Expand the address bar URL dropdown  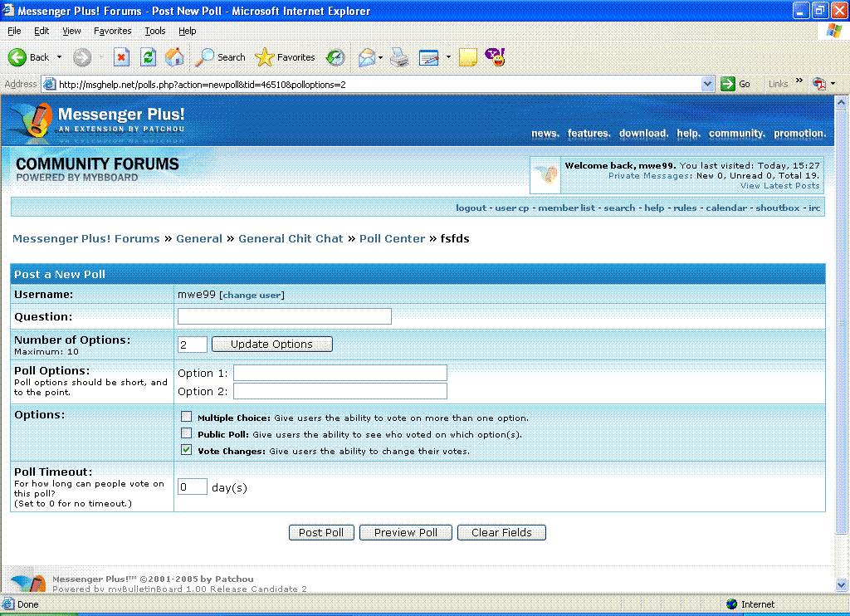[x=707, y=84]
